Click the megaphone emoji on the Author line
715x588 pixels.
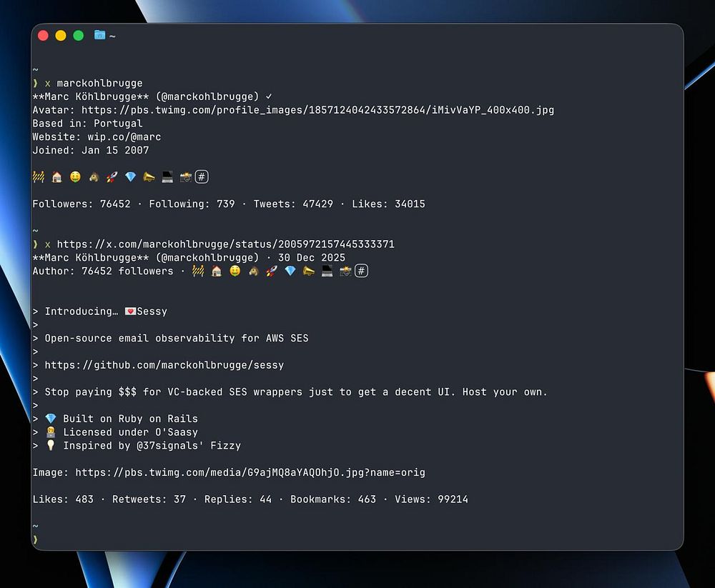(x=309, y=271)
